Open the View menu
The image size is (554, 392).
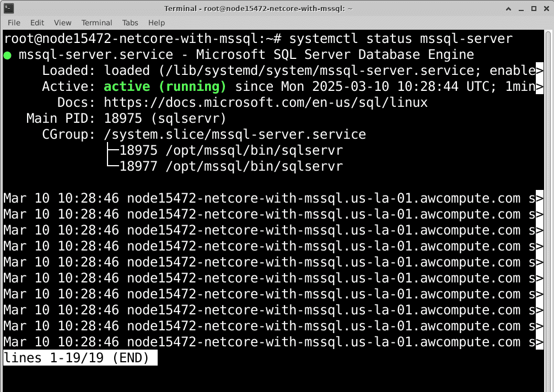(x=62, y=23)
